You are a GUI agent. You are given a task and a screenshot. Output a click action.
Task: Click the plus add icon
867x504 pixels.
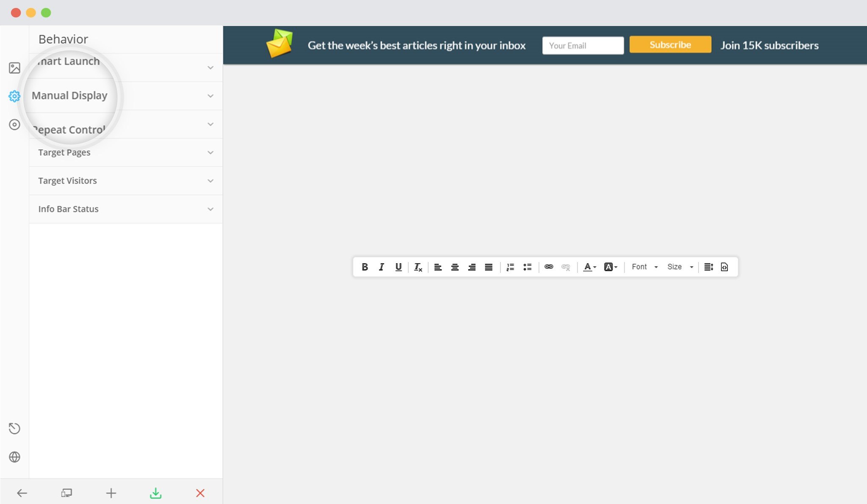pyautogui.click(x=111, y=493)
